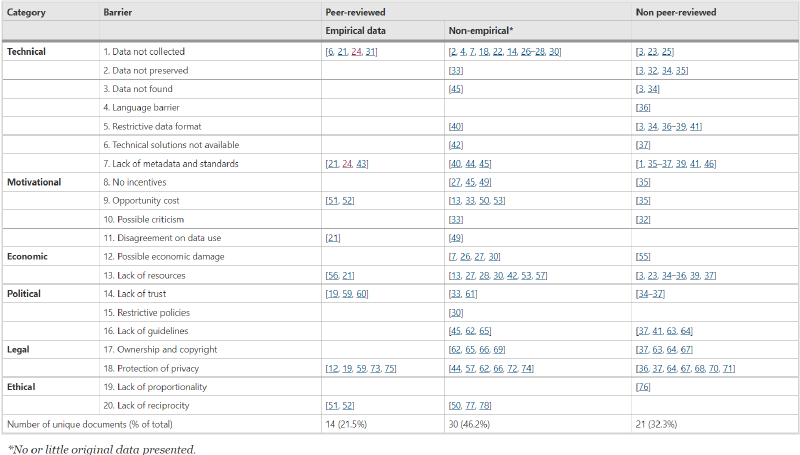This screenshot has width=800, height=455.
Task: Open reference 35 in No incentives row
Action: 643,182
